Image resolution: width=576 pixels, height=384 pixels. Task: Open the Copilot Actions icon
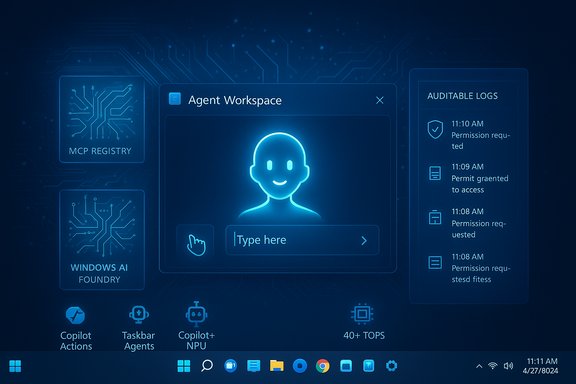76,315
